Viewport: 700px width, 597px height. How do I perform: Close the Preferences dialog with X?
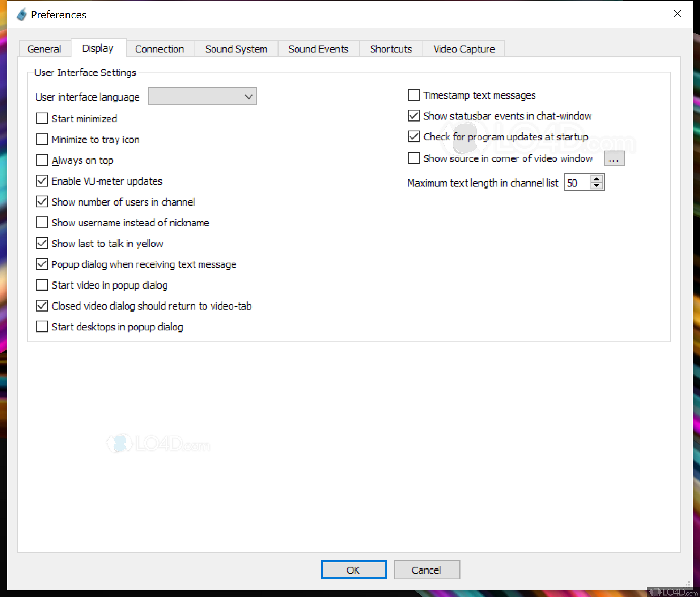click(x=677, y=14)
